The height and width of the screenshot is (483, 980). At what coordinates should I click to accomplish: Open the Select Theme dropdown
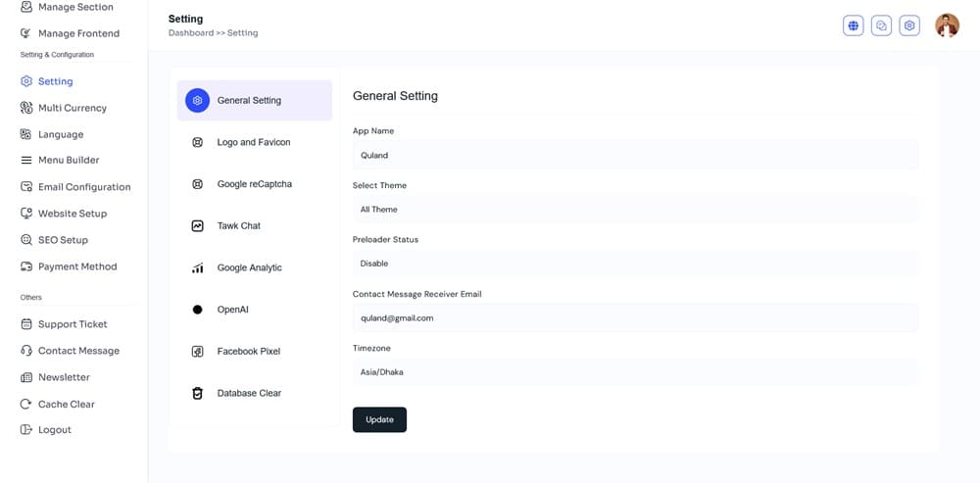coord(634,210)
